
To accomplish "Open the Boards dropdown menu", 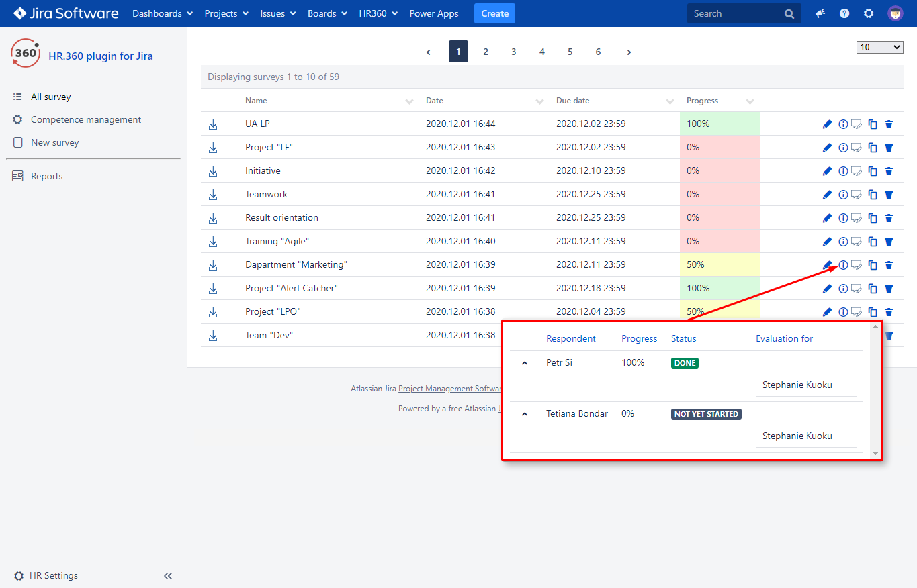I will (327, 13).
